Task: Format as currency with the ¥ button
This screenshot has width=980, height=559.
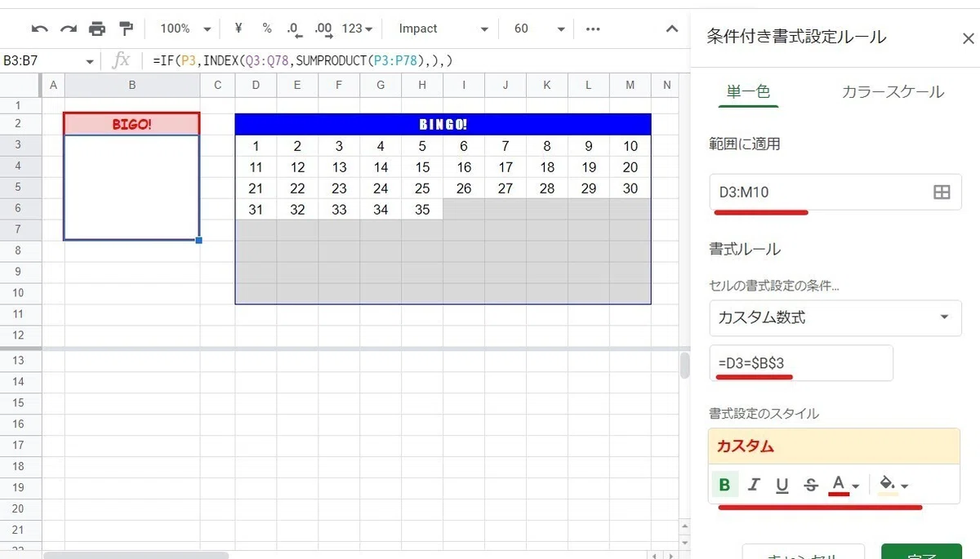Action: coord(238,29)
